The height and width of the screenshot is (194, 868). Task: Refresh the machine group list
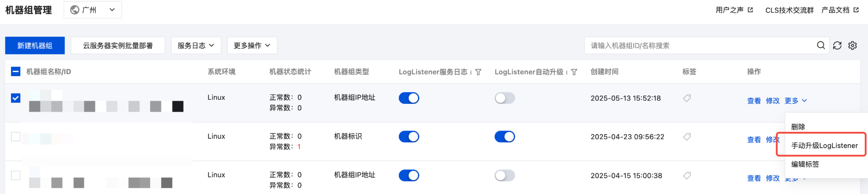837,45
